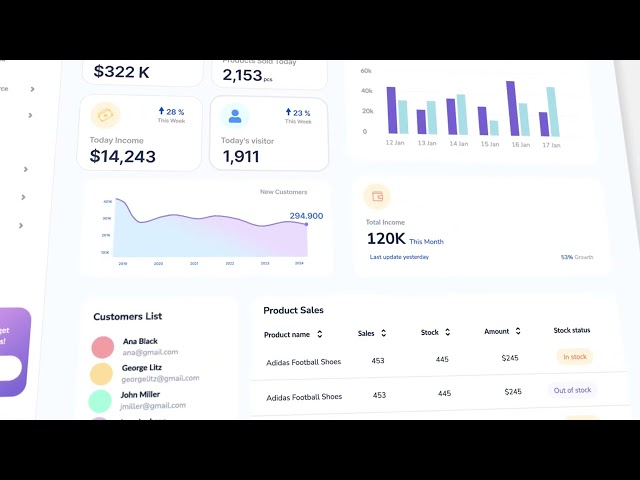Screen dimensions: 640x480
Task: Click the Today's visitor person icon
Action: [x=235, y=116]
